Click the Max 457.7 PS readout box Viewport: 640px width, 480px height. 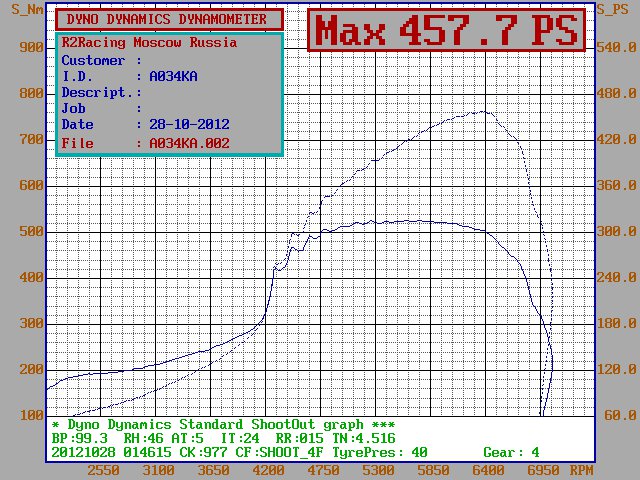click(x=445, y=30)
